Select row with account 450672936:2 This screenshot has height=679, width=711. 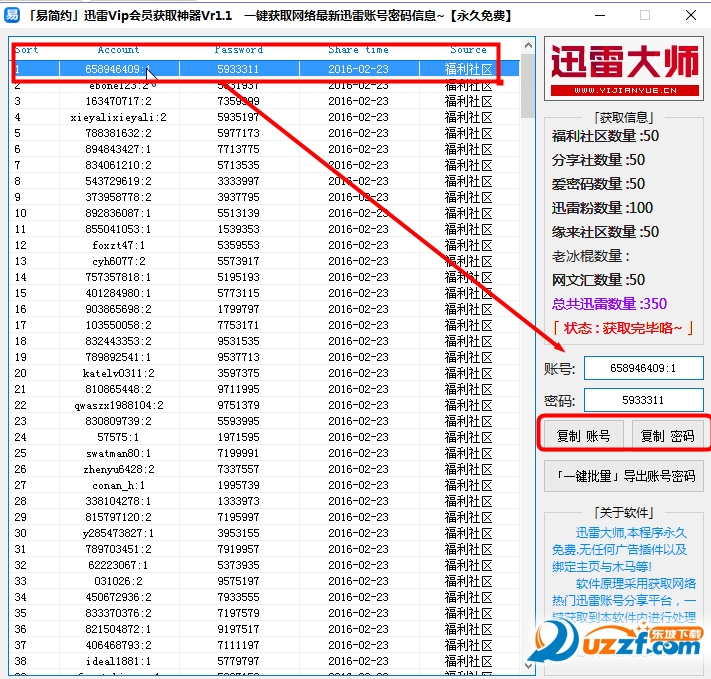coord(264,597)
